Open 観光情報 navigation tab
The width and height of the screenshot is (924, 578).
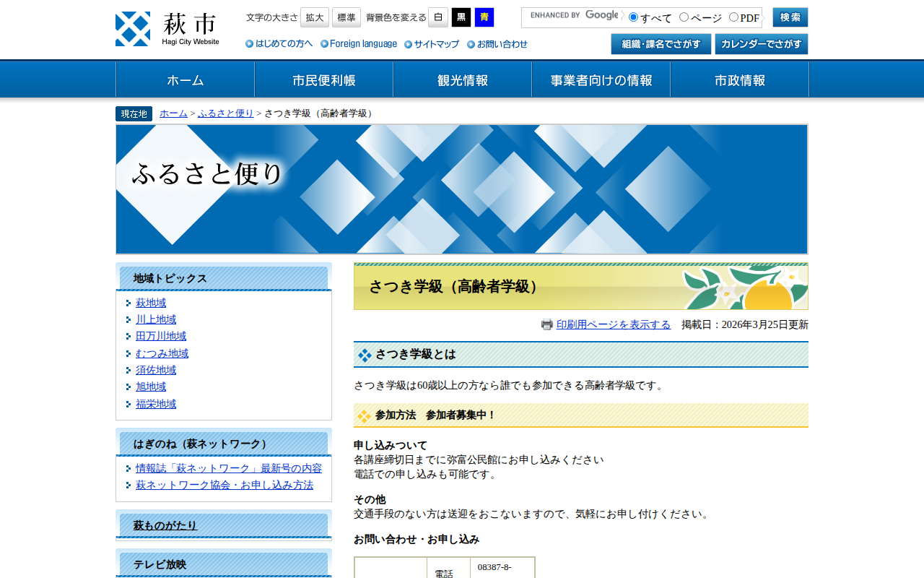pyautogui.click(x=463, y=80)
